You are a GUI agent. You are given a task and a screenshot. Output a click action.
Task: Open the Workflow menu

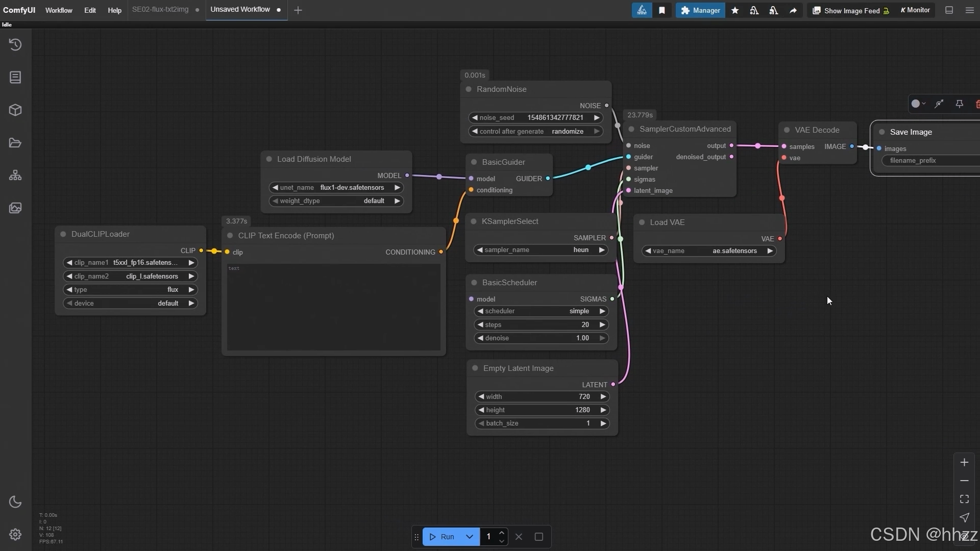coord(59,10)
